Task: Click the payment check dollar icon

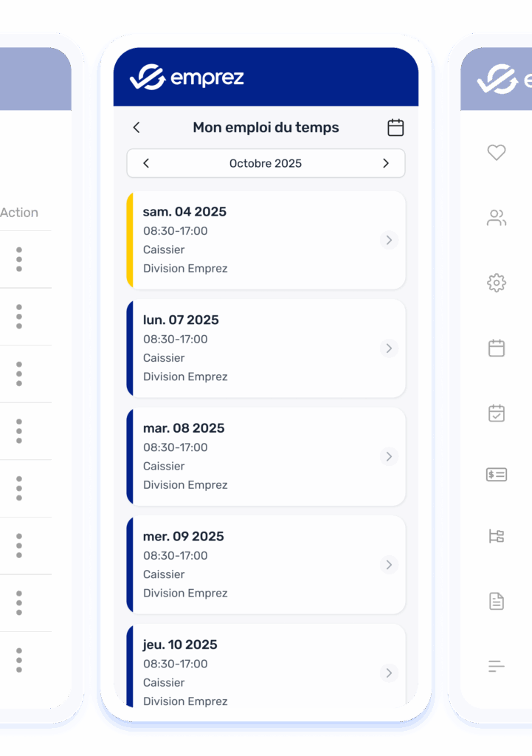Action: (x=497, y=475)
